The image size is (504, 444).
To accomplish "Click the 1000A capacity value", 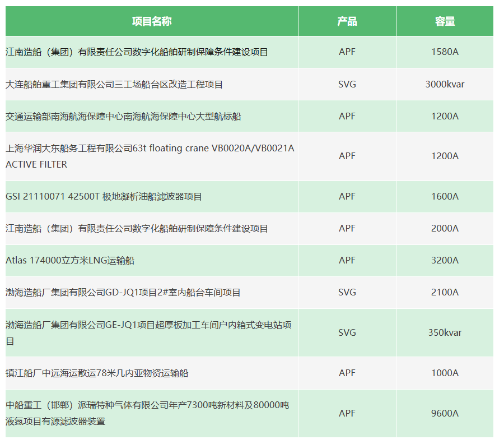I will coord(445,373).
